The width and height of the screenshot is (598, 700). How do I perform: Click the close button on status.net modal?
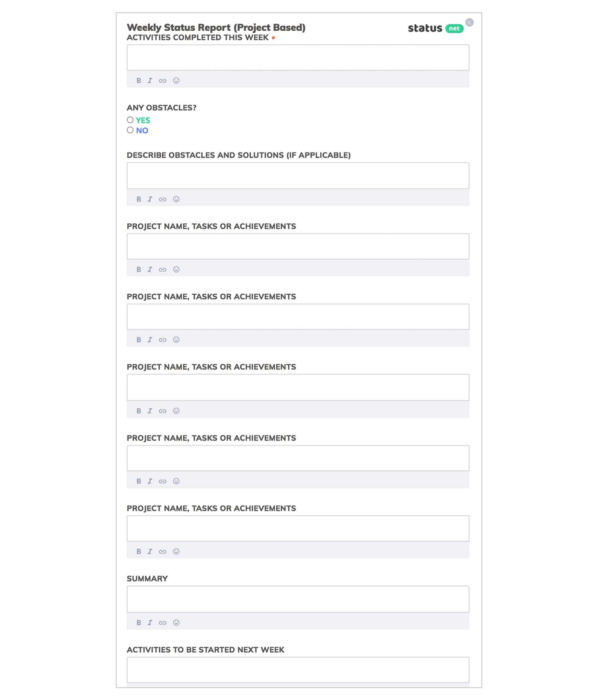[469, 22]
